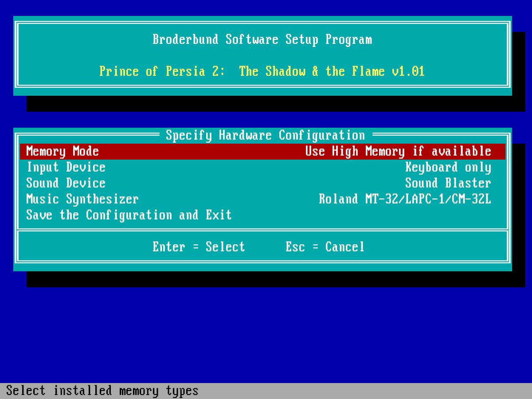Screen dimensions: 532x399
Task: Click the 'Keyboard only' value
Action: (x=448, y=168)
